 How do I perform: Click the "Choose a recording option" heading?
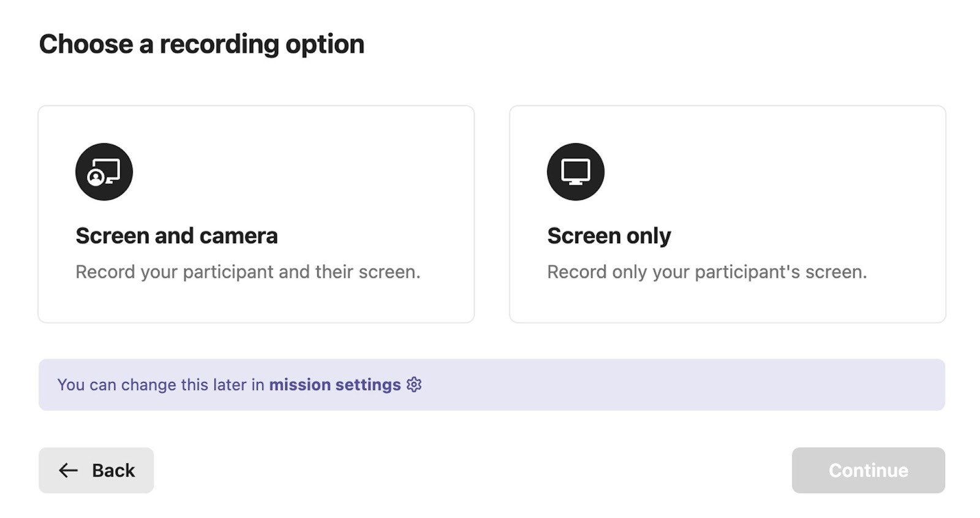coord(202,44)
